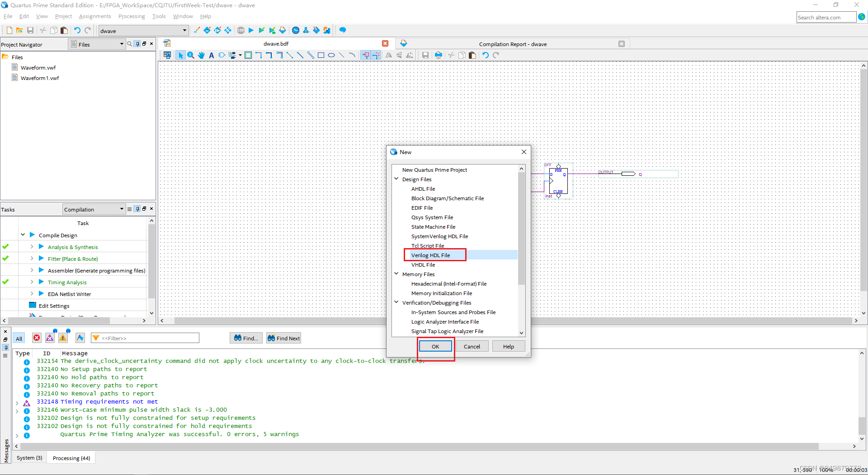Viewport: 868px width, 475px height.
Task: Toggle the All messages filter button
Action: click(19, 339)
